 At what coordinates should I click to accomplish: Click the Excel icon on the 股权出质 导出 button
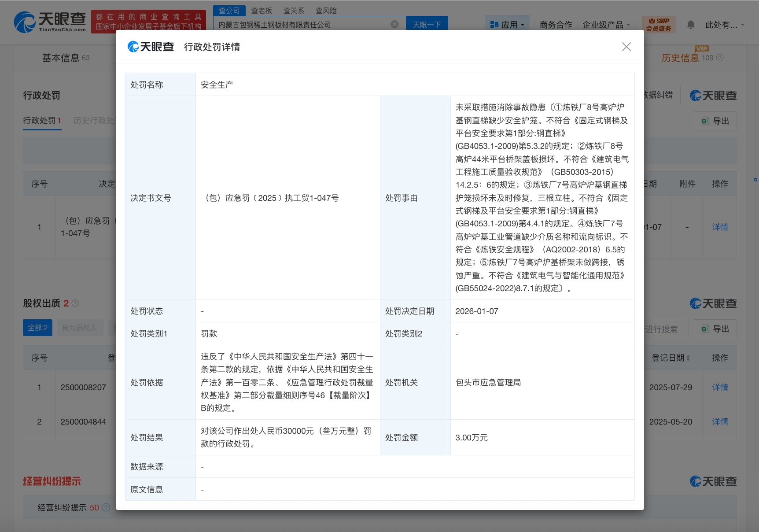point(705,329)
